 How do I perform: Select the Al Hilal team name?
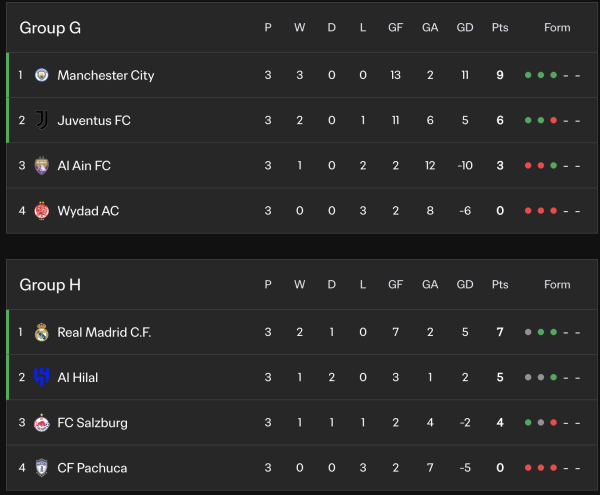[x=78, y=377]
